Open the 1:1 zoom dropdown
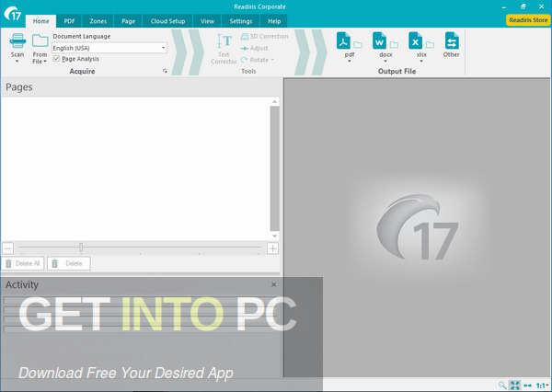Viewport: 552px width, 392px height. tap(543, 386)
